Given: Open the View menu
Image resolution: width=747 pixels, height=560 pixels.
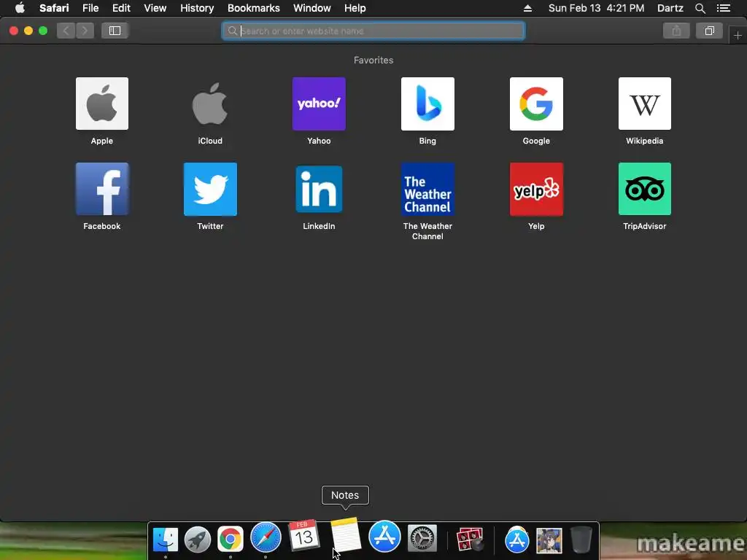Looking at the screenshot, I should click(x=155, y=8).
